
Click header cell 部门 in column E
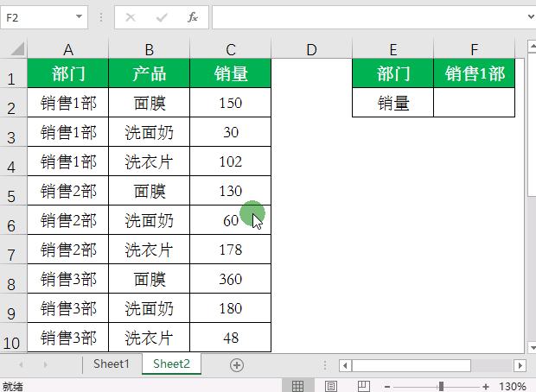click(392, 73)
